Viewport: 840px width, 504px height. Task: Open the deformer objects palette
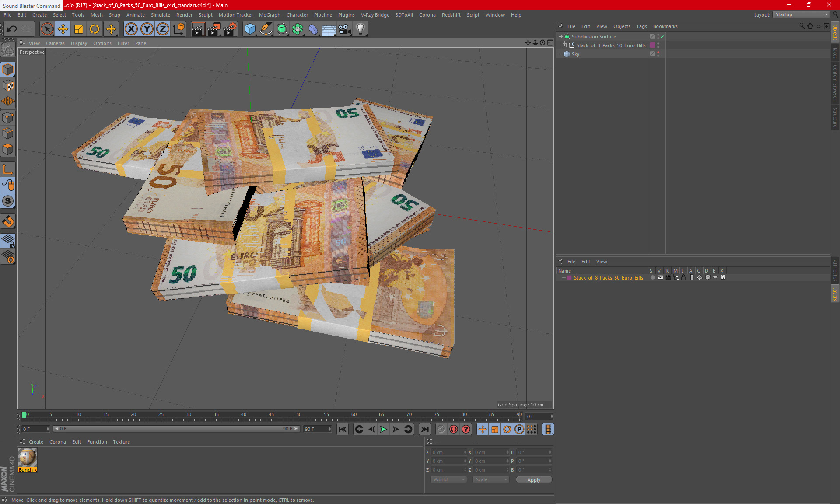(x=313, y=29)
